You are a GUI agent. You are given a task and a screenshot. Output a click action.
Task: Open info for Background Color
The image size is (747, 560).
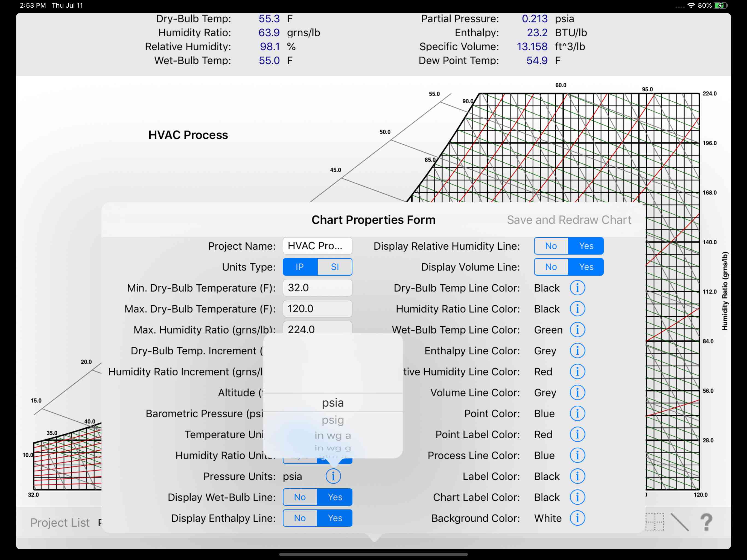click(x=577, y=518)
